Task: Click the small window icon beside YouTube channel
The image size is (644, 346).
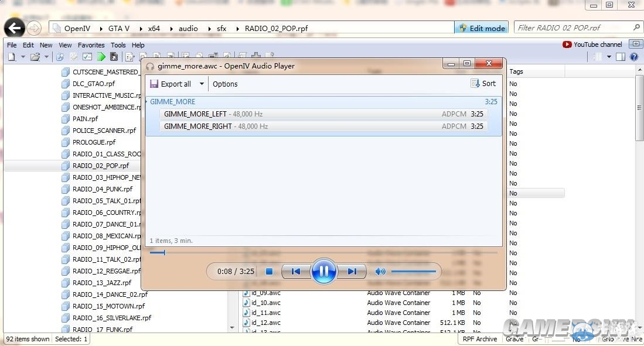Action: click(x=636, y=44)
